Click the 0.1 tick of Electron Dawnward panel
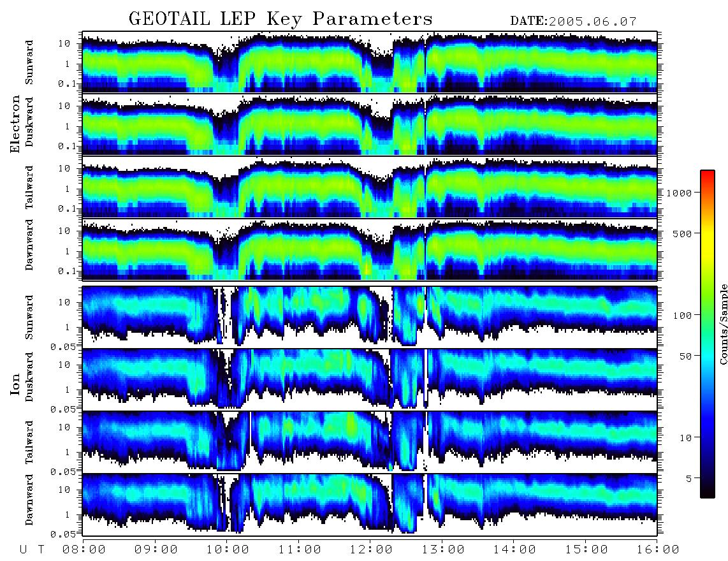The height and width of the screenshot is (561, 728). click(68, 271)
